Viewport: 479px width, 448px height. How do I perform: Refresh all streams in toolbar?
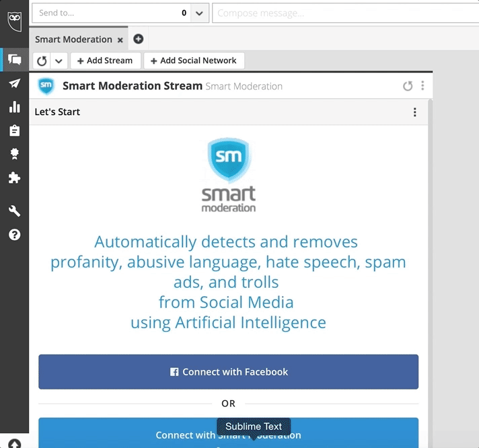(42, 61)
